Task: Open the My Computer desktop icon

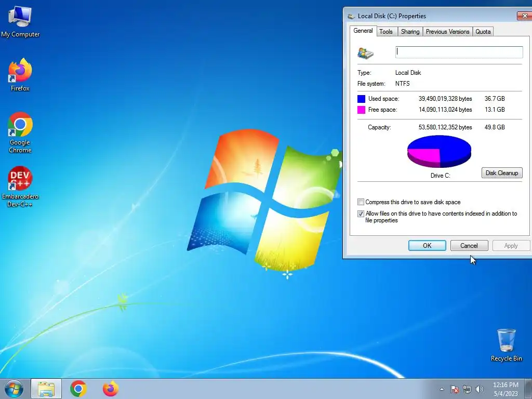Action: [20, 22]
